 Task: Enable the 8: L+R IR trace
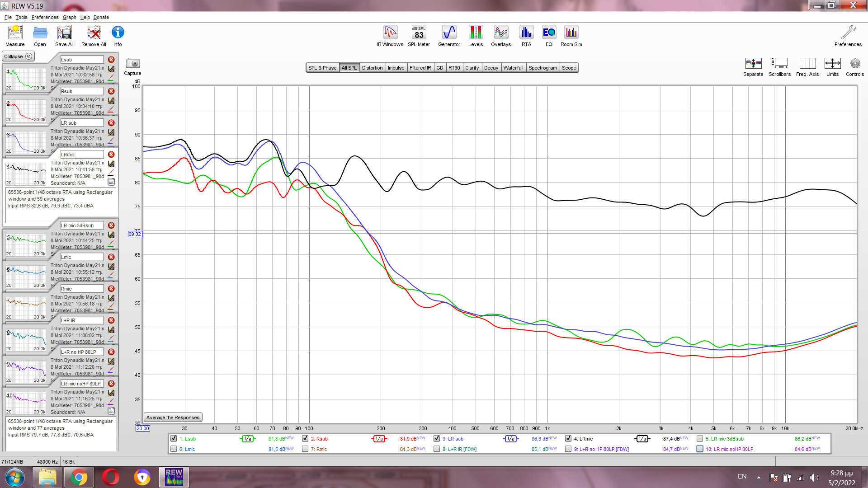pyautogui.click(x=437, y=449)
